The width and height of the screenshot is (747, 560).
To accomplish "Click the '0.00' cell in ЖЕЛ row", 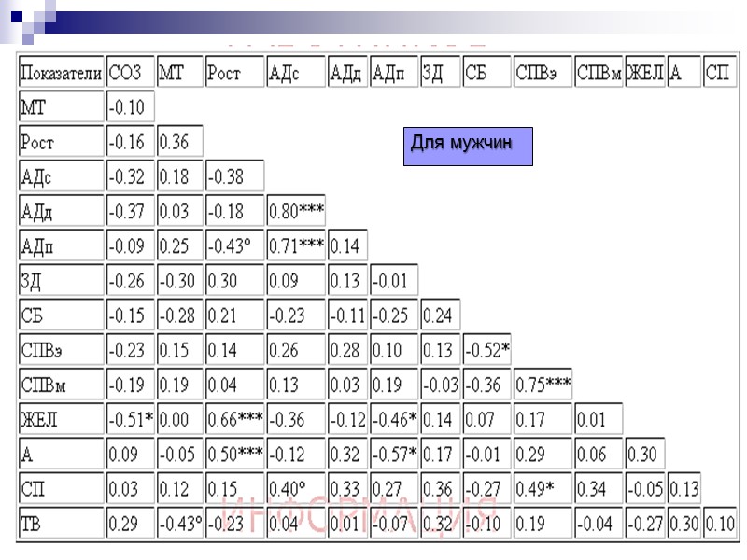I will tap(180, 419).
